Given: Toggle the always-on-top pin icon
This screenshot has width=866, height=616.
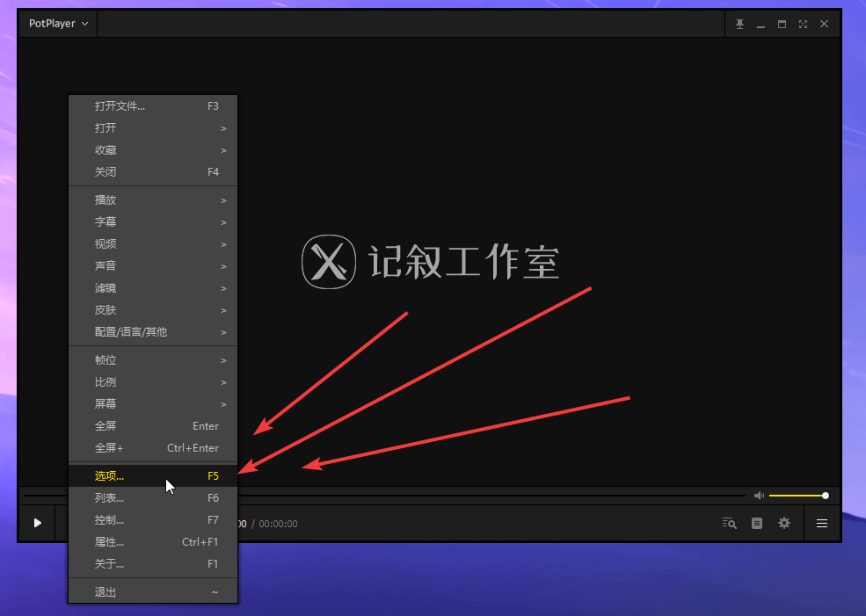Looking at the screenshot, I should [x=739, y=24].
